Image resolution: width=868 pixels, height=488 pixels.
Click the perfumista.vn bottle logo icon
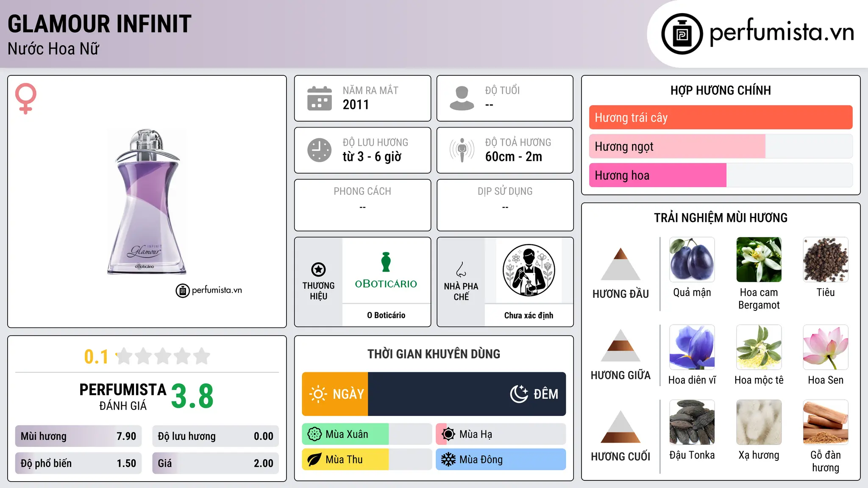coord(682,34)
